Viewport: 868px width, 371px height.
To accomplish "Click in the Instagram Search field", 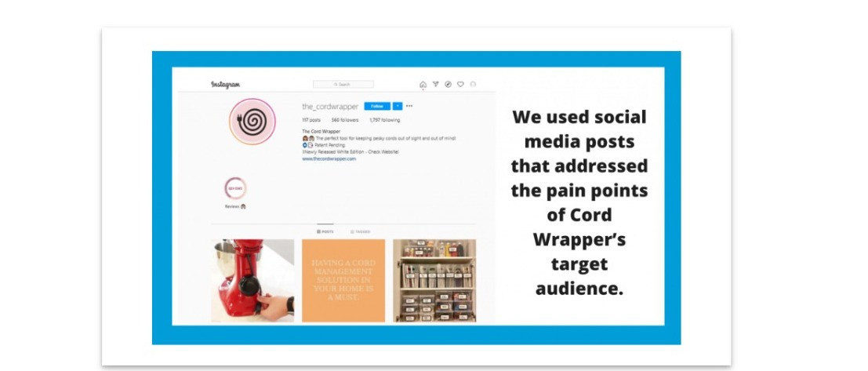I will coord(343,85).
